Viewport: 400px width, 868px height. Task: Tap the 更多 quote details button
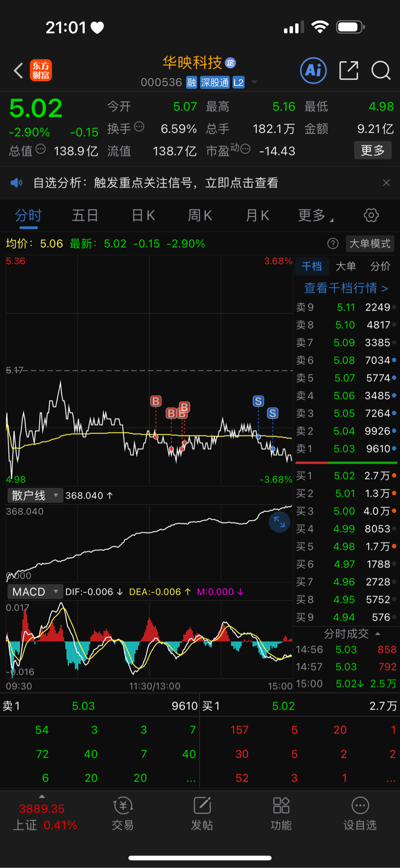click(373, 151)
